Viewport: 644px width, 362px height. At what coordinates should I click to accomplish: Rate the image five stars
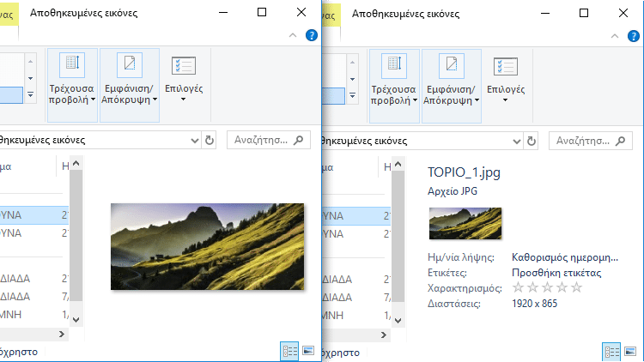(x=577, y=287)
